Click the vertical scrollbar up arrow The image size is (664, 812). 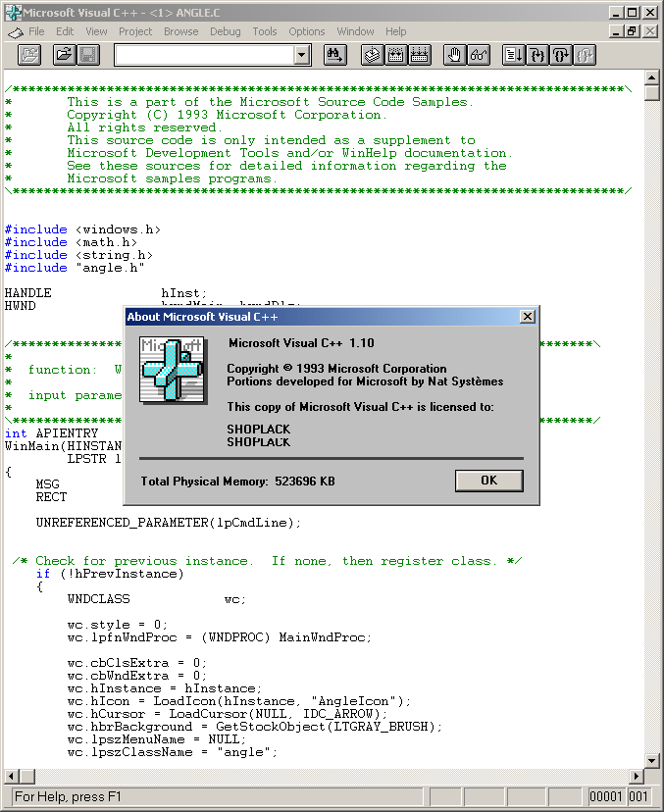(652, 78)
